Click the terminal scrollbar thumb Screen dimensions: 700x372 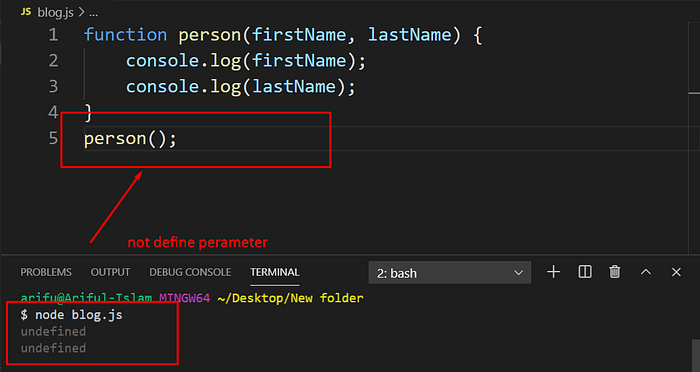[696, 356]
